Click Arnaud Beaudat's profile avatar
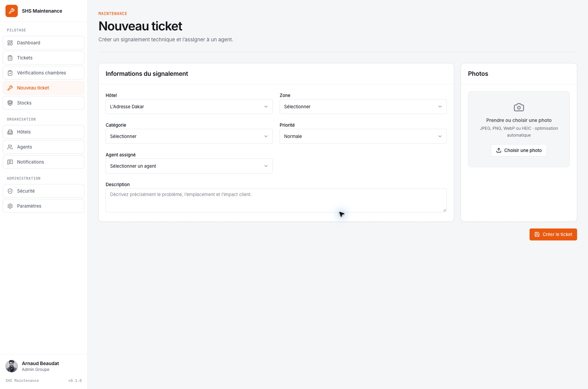Viewport: 588px width, 389px height. (12, 366)
